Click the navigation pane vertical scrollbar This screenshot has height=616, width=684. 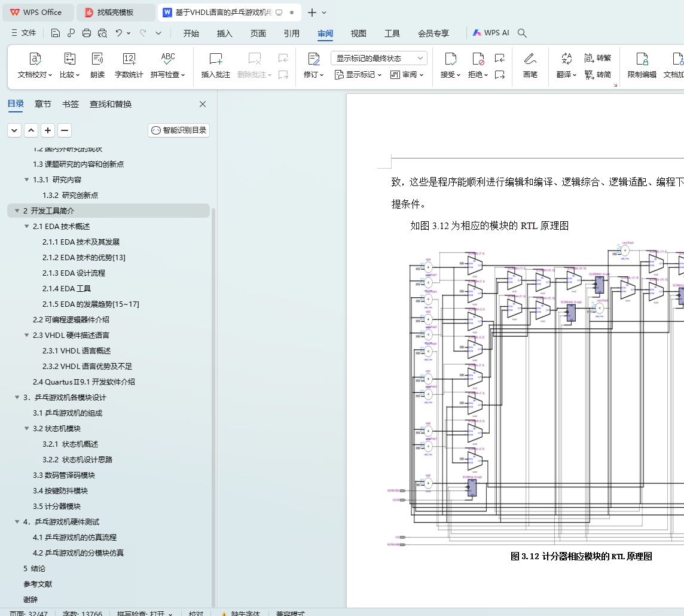(213, 407)
